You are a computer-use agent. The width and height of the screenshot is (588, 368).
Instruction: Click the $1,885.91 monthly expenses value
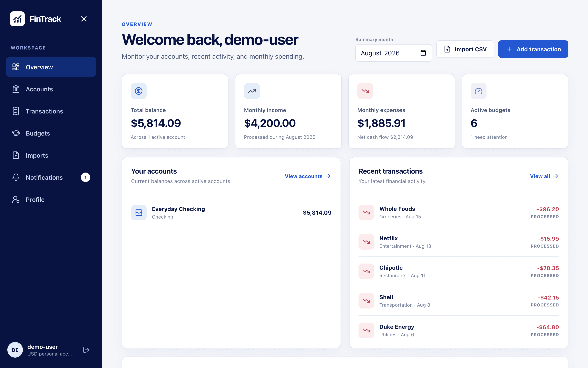coord(381,123)
